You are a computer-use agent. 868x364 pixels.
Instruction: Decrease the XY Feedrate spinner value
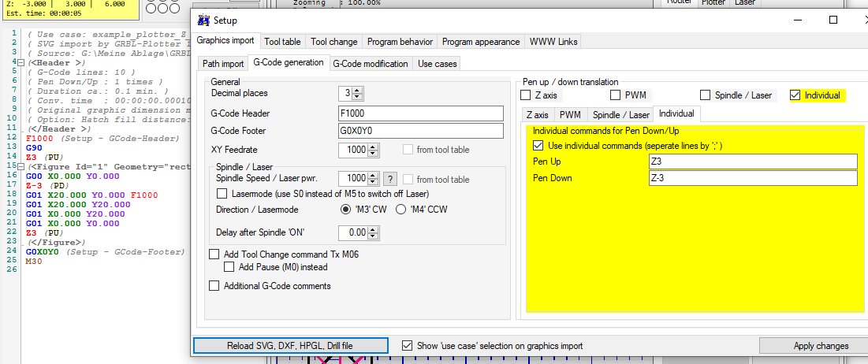(x=374, y=153)
